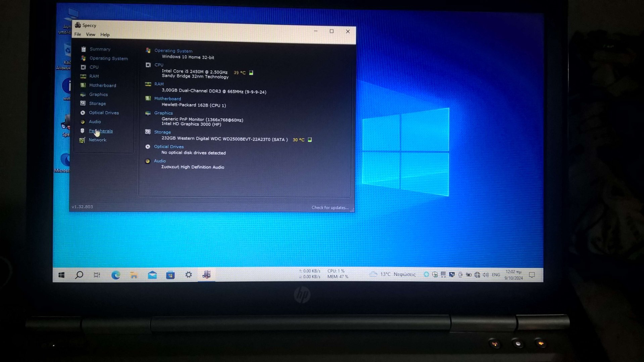
Task: Click the Intel Core i5 2450M line
Action: tap(195, 71)
